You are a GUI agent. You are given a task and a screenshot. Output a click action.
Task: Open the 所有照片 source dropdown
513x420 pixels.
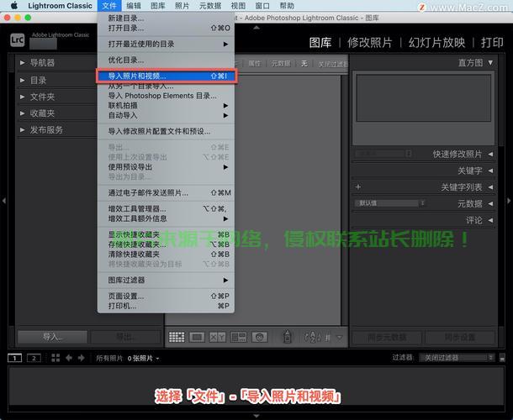[128, 358]
